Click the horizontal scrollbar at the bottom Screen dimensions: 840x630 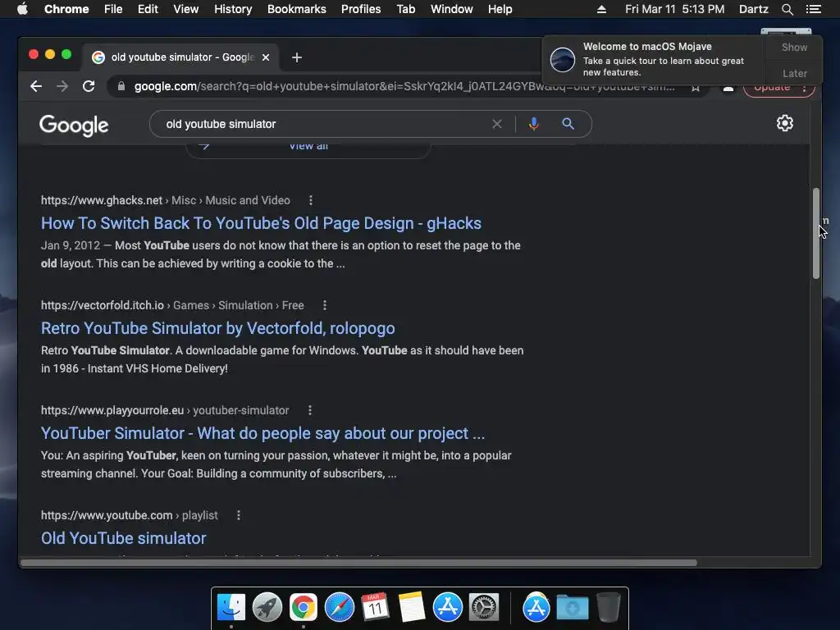pos(359,563)
